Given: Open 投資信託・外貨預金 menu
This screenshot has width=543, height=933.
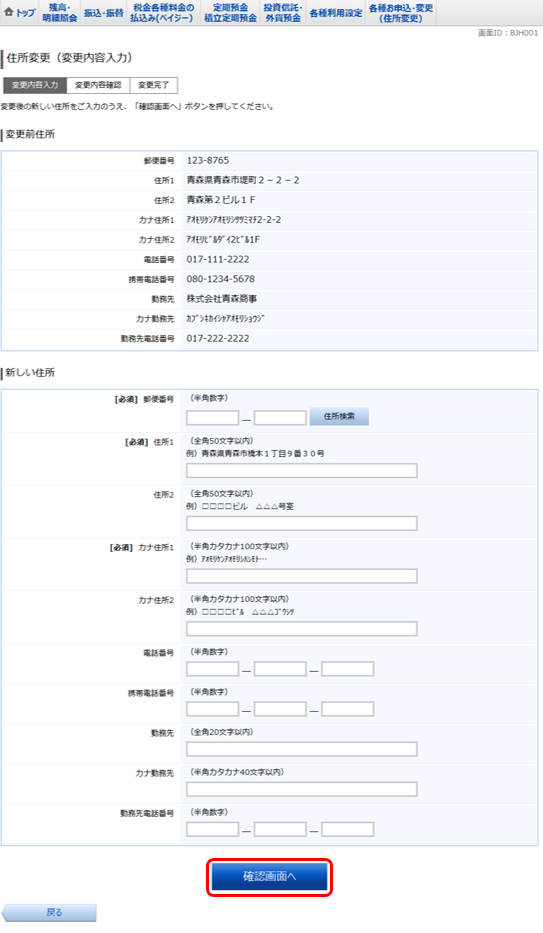Looking at the screenshot, I should click(x=283, y=12).
